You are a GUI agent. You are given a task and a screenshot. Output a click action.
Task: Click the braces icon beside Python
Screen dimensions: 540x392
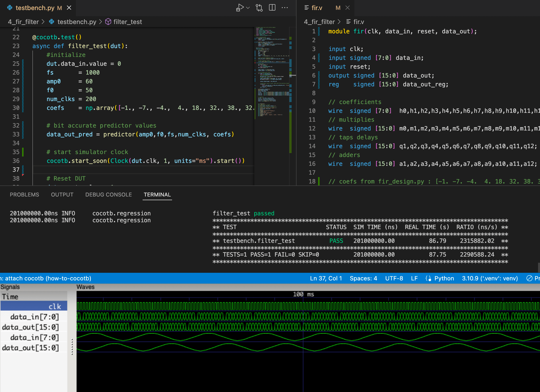click(429, 278)
